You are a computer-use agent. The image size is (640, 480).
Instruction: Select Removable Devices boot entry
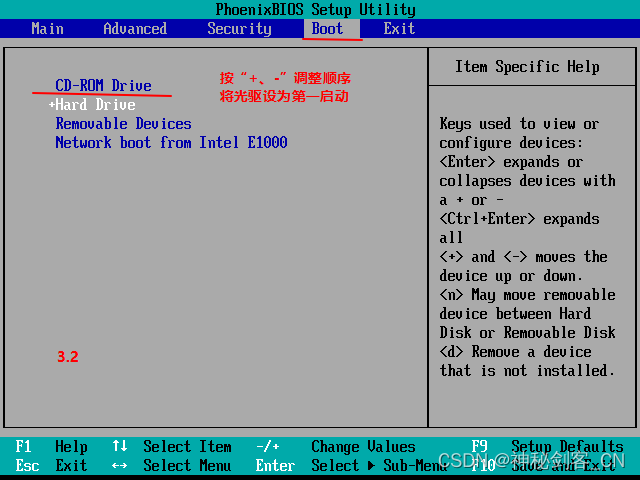click(x=123, y=123)
